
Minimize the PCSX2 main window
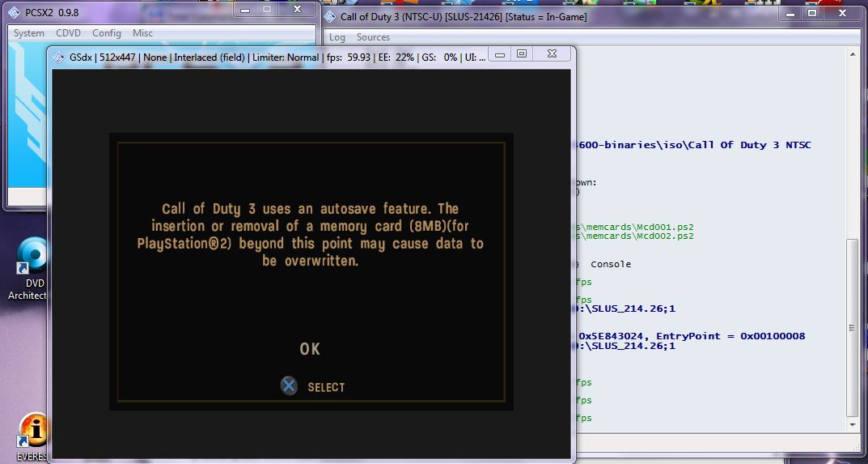(x=245, y=10)
